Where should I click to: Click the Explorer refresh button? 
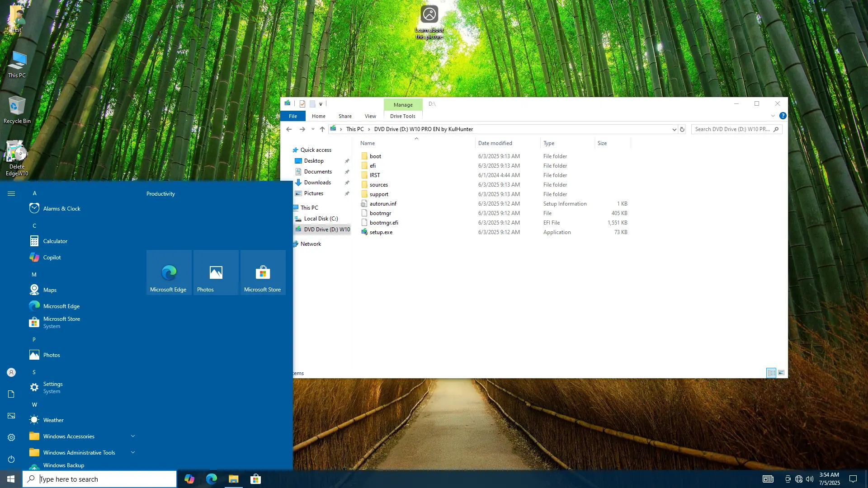tap(682, 129)
